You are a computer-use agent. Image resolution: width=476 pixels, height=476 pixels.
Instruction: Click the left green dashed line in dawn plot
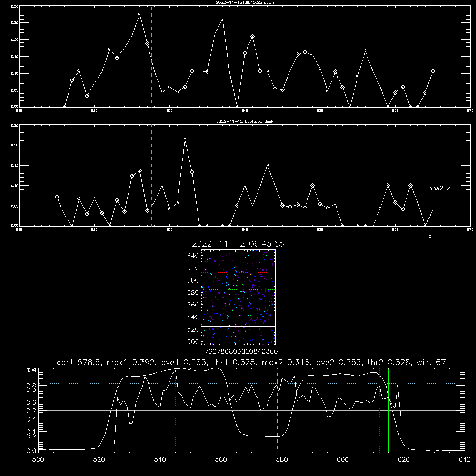click(x=151, y=57)
